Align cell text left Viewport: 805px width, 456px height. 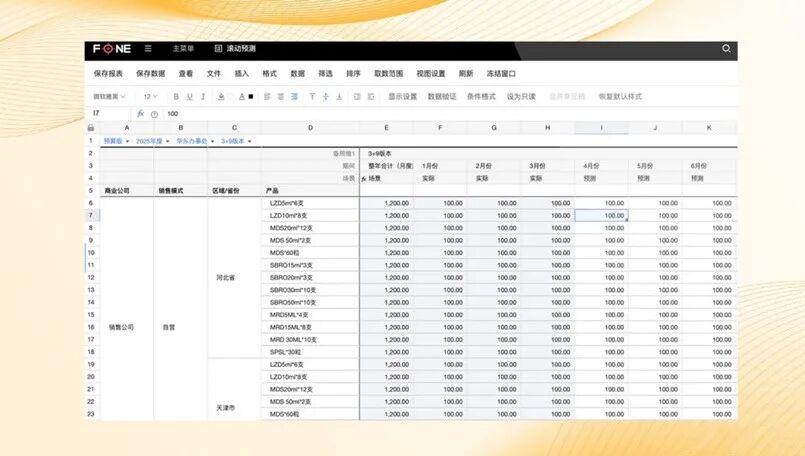click(267, 97)
